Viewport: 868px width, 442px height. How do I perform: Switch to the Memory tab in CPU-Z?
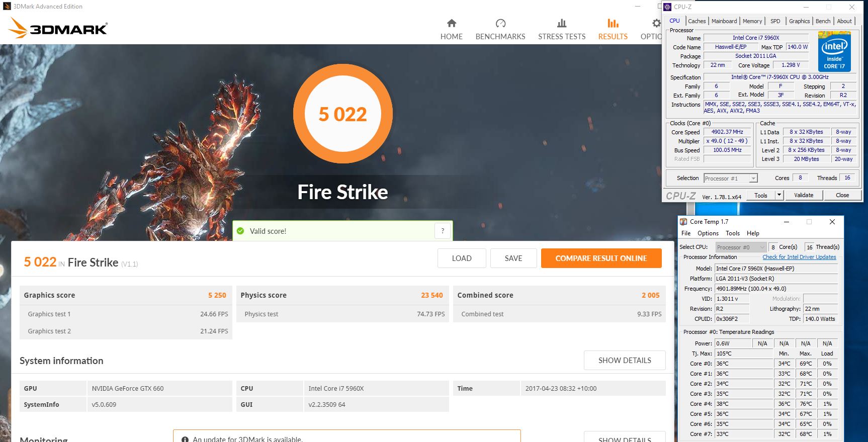point(752,21)
